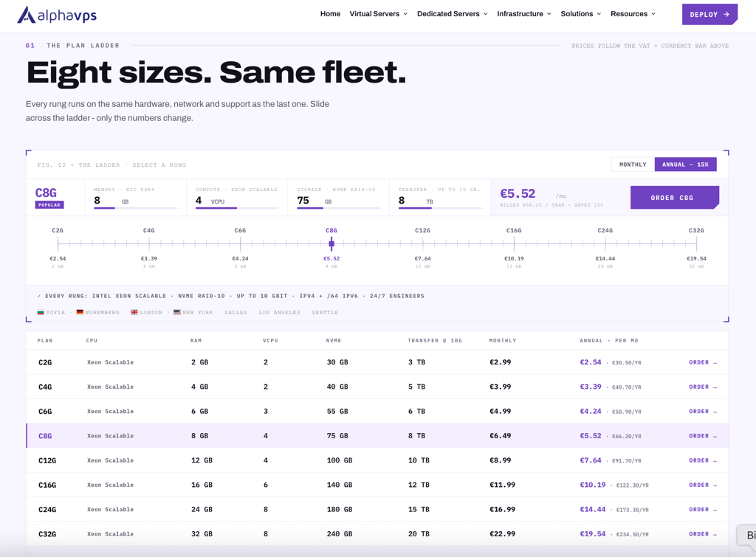The image size is (756, 557).
Task: Click the Sofia Bulgarian flag icon
Action: 41,312
